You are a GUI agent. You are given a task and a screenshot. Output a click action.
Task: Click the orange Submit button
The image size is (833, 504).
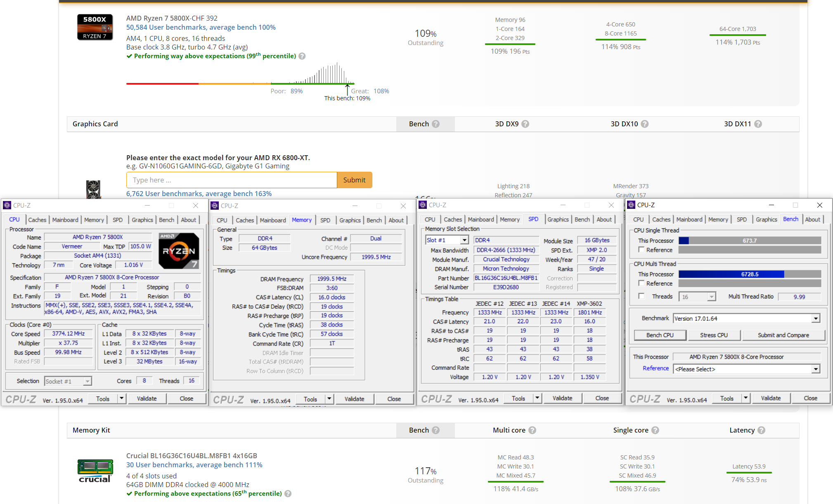tap(354, 180)
